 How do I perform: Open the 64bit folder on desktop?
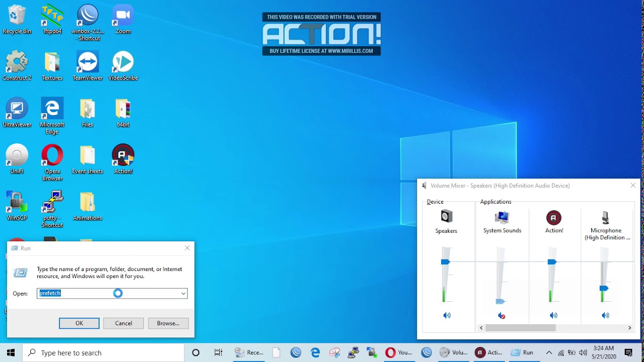(123, 113)
